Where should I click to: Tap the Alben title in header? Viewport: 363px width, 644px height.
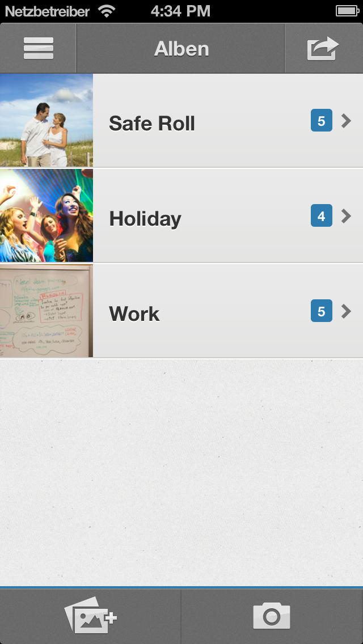pyautogui.click(x=181, y=49)
